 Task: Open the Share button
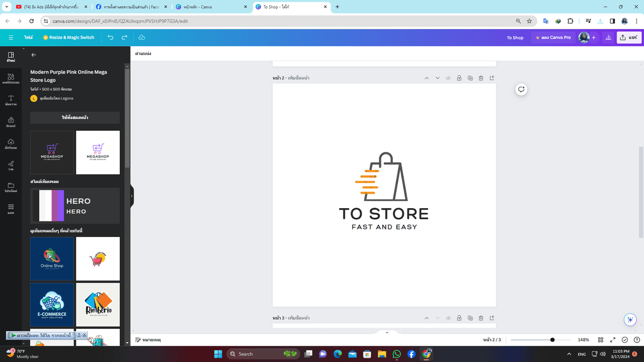[x=629, y=38]
